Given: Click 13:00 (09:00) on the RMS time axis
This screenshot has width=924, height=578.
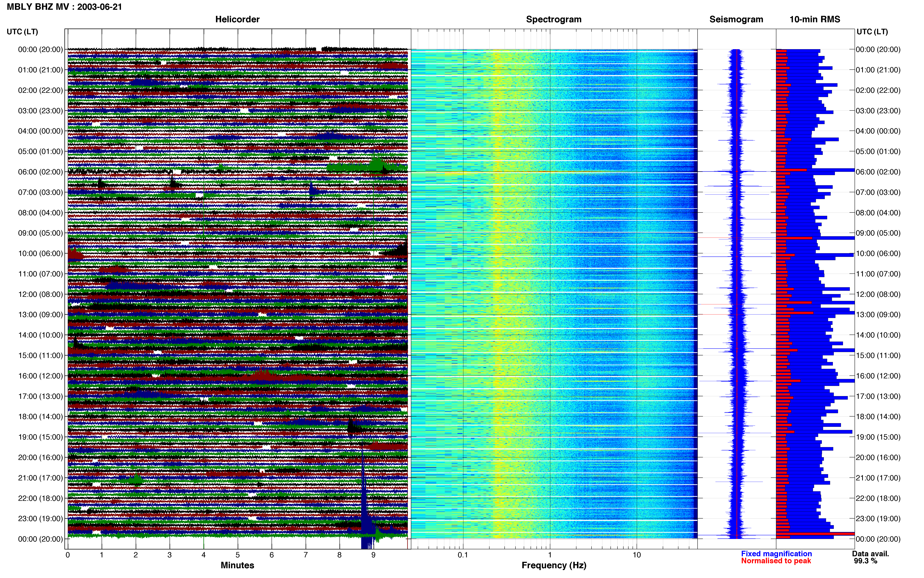Looking at the screenshot, I should pyautogui.click(x=878, y=314).
